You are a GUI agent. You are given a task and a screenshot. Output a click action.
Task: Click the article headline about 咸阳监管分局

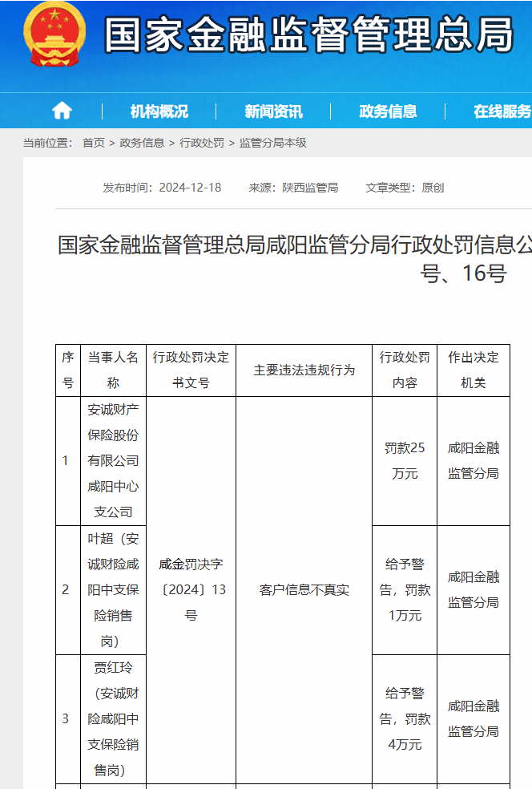295,259
